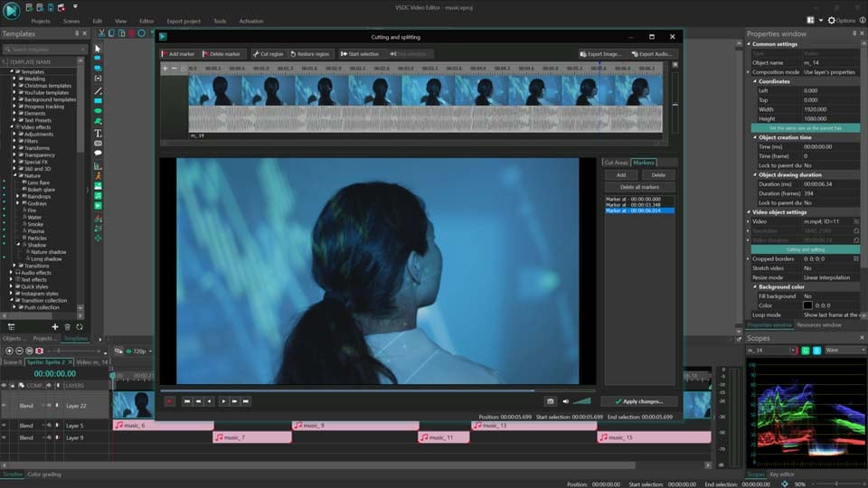
Task: Toggle visibility eye of Layer 9
Action: 5,437
